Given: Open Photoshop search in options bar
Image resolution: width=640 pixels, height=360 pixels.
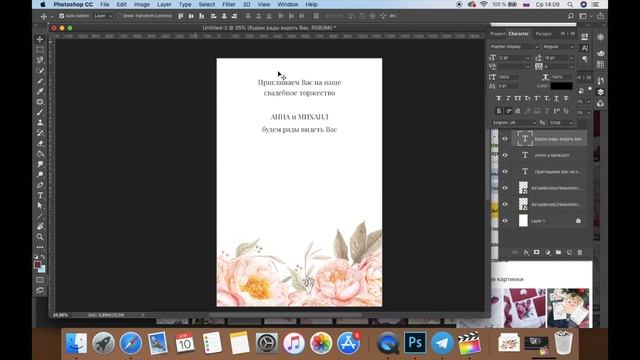Looking at the screenshot, I should click(571, 16).
